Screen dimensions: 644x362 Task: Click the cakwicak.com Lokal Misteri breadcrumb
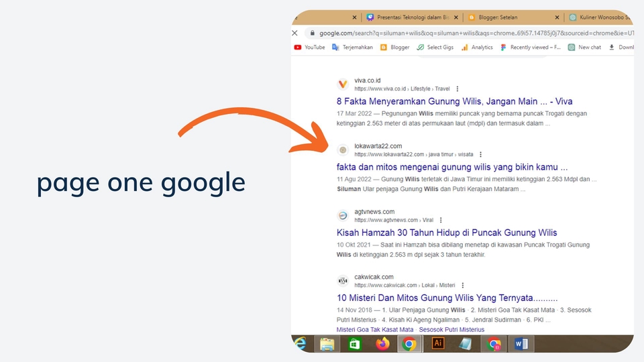point(405,286)
